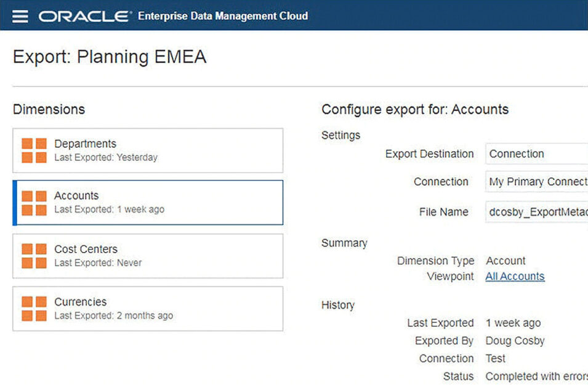Click the Enterprise Data Management Cloud title

click(x=223, y=15)
